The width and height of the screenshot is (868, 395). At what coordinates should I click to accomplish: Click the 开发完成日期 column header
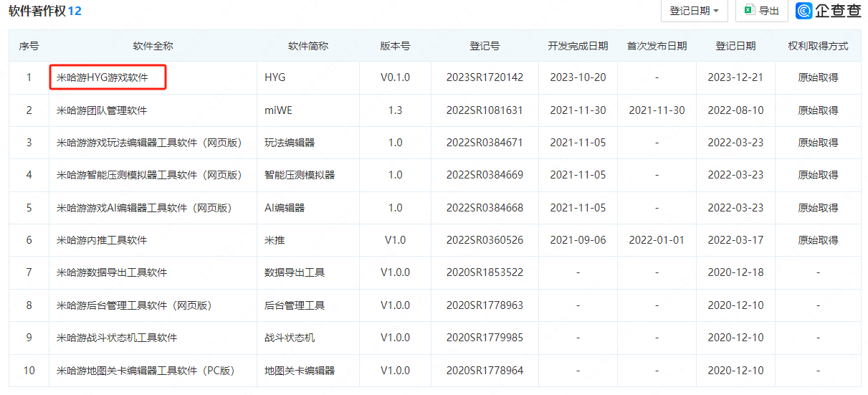pos(578,46)
